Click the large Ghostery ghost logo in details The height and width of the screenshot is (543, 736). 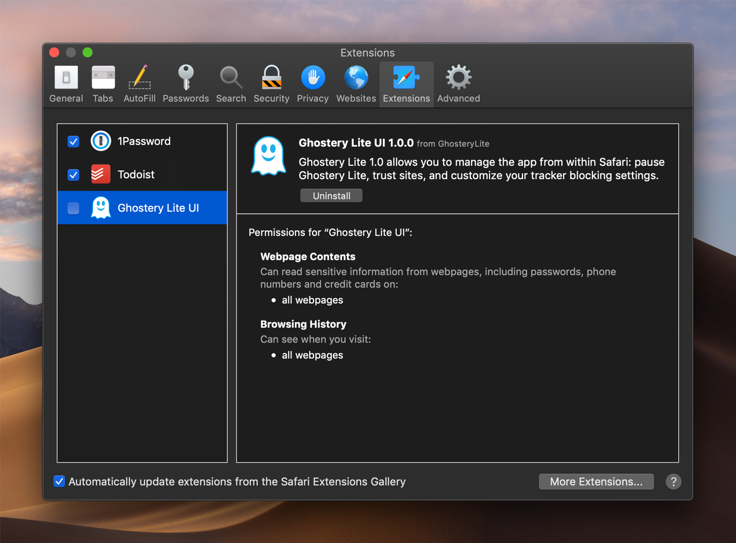(268, 156)
